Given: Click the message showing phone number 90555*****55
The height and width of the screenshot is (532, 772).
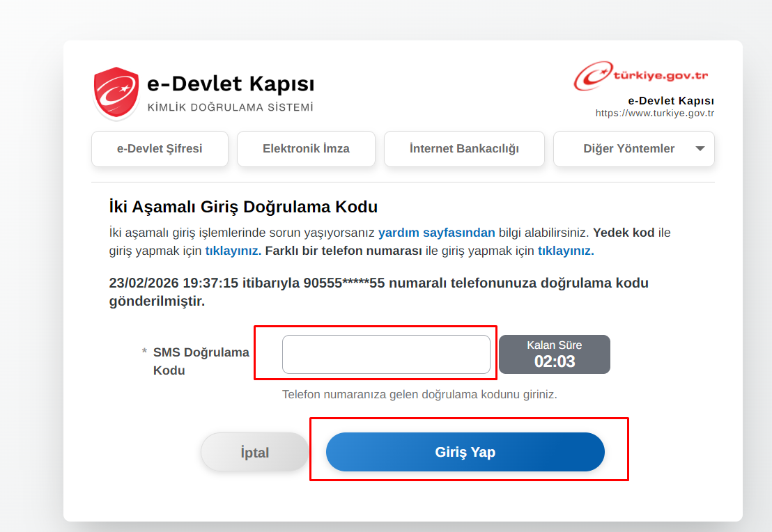Looking at the screenshot, I should point(378,292).
